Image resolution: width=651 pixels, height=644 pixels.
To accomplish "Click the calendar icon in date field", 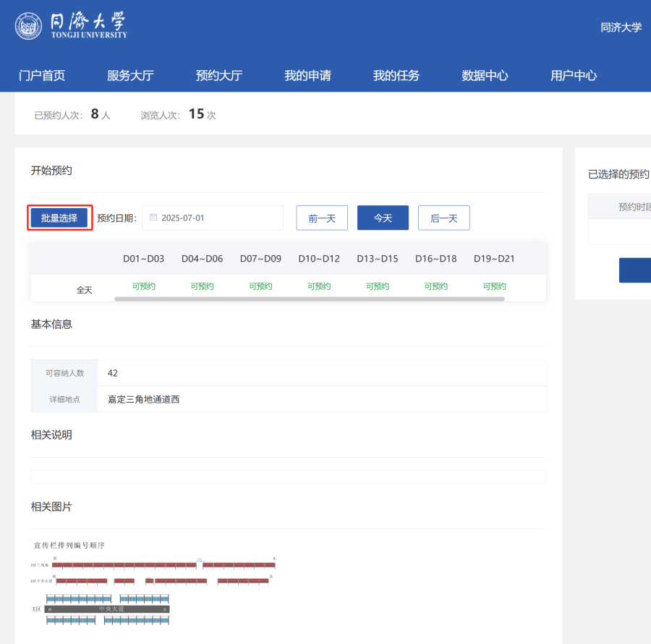I will pyautogui.click(x=153, y=218).
